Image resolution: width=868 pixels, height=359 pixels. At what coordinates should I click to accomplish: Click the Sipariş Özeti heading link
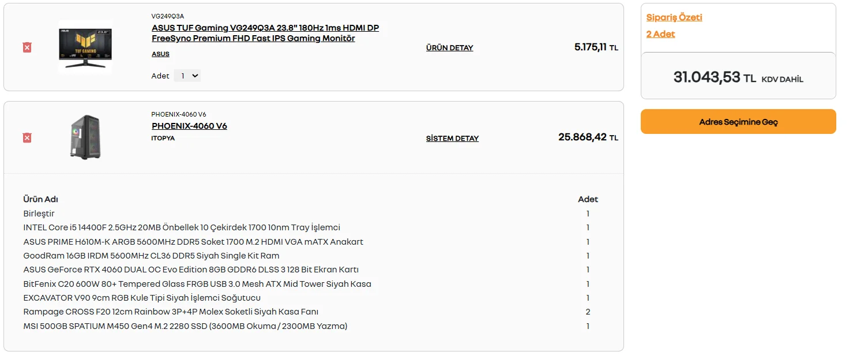[x=674, y=17]
